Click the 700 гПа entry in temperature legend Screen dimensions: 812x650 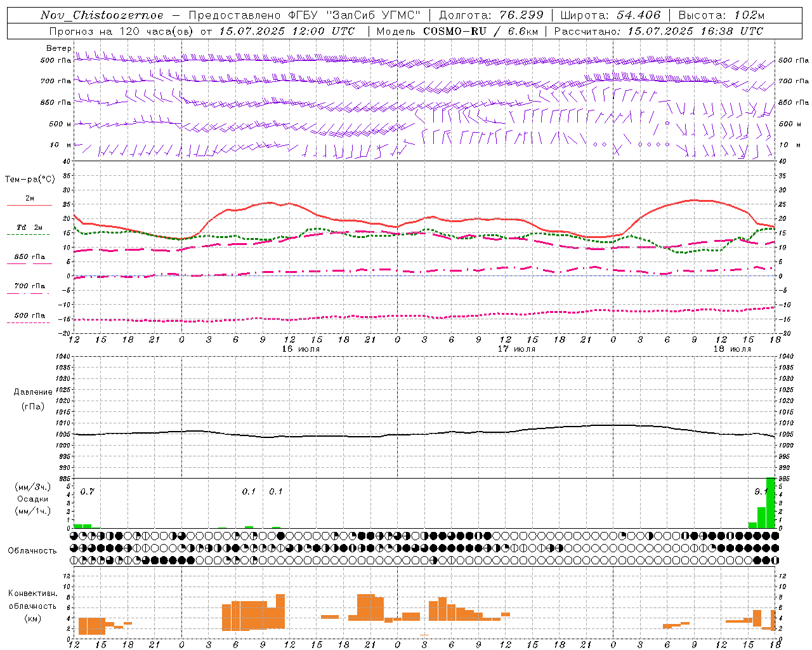29,286
